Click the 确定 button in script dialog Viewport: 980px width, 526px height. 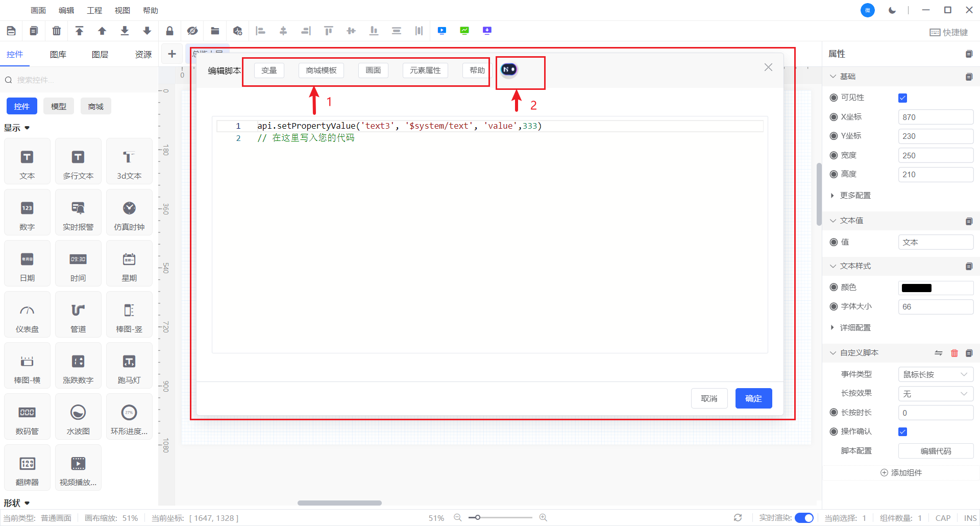pyautogui.click(x=753, y=398)
